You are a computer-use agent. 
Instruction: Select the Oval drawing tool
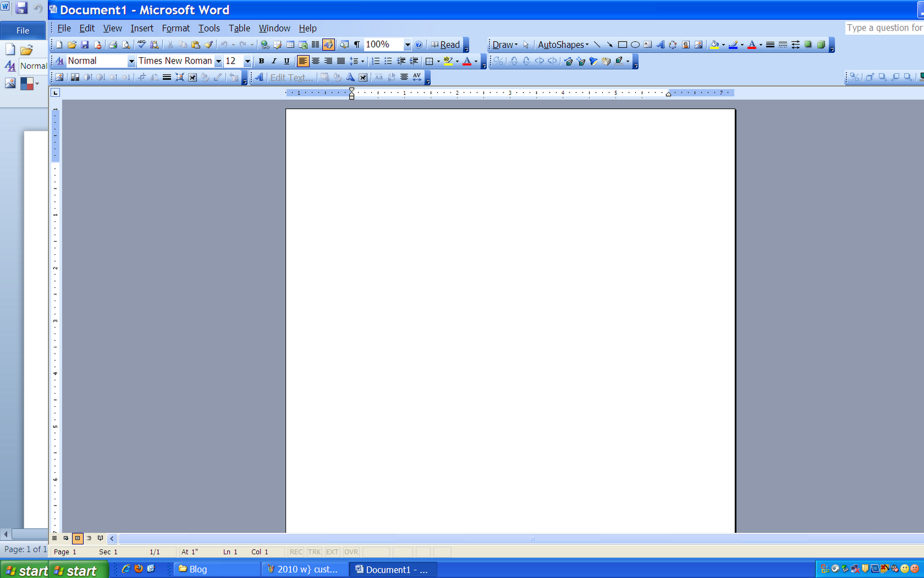click(x=635, y=45)
